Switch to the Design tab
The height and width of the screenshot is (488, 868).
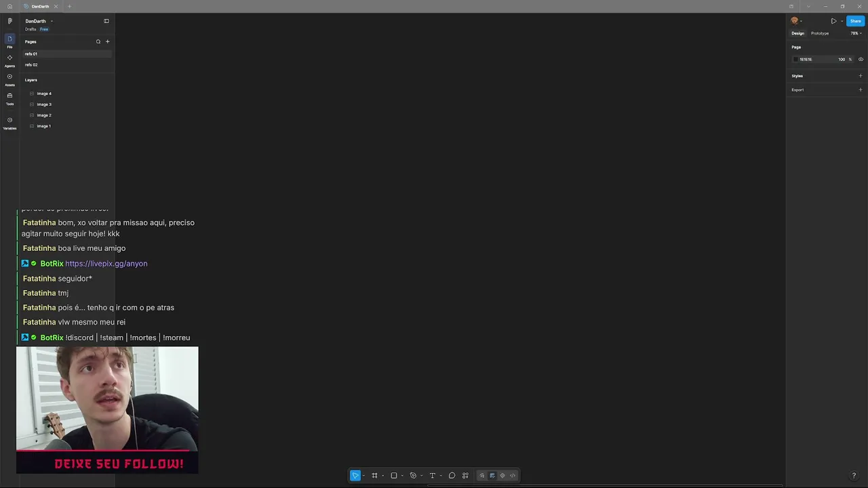798,33
